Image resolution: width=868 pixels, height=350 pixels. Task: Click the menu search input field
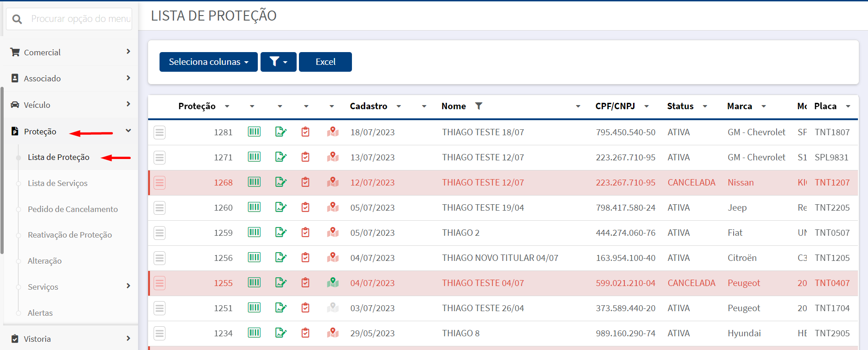(80, 19)
